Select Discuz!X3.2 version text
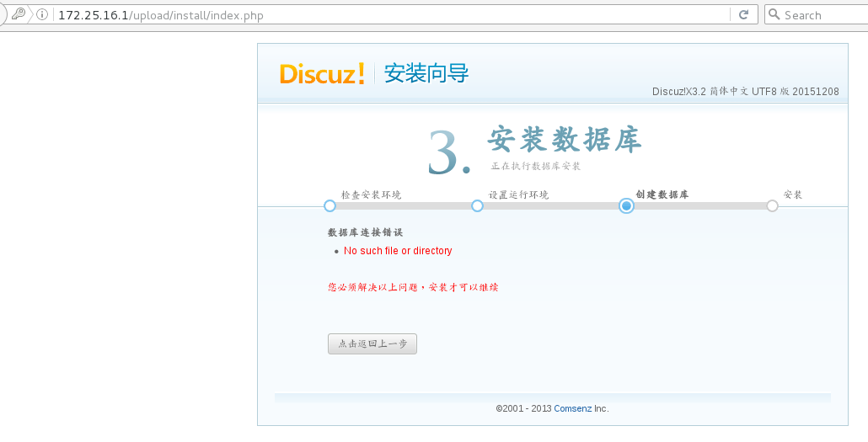The height and width of the screenshot is (442, 868). click(746, 91)
